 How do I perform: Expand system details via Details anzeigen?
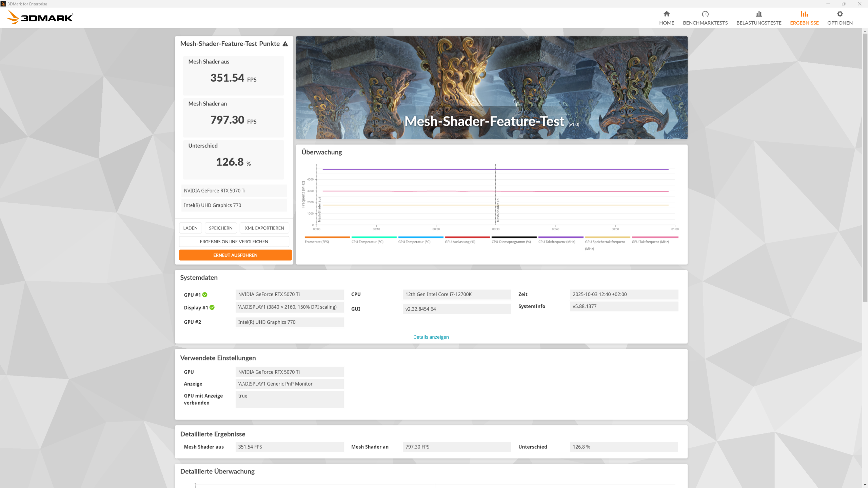point(431,337)
